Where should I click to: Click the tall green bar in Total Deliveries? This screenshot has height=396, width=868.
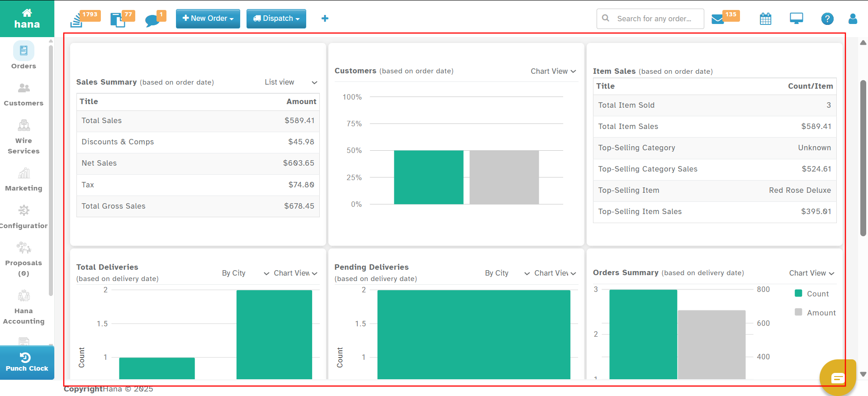point(274,334)
